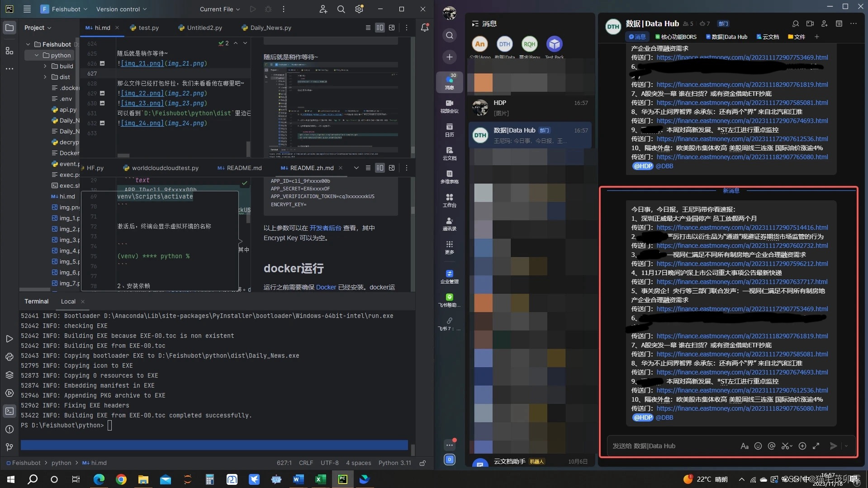The width and height of the screenshot is (868, 488).
Task: Expand the build folder in tree
Action: (x=45, y=66)
